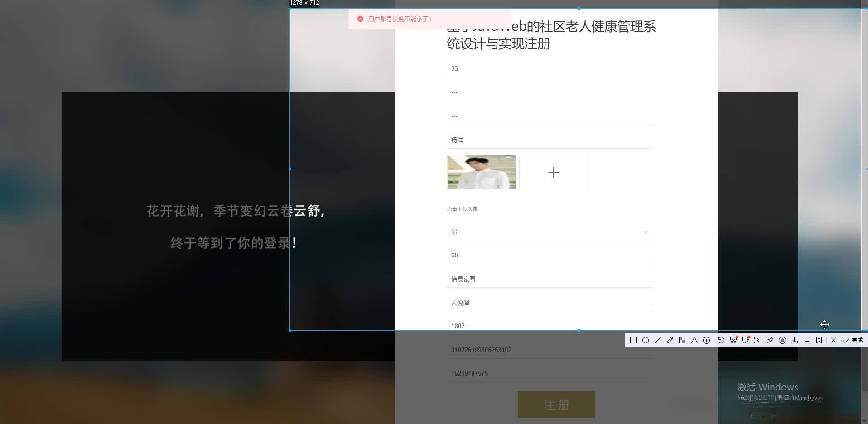Select the ellipse drawing tool
This screenshot has height=424, width=868.
(x=646, y=340)
